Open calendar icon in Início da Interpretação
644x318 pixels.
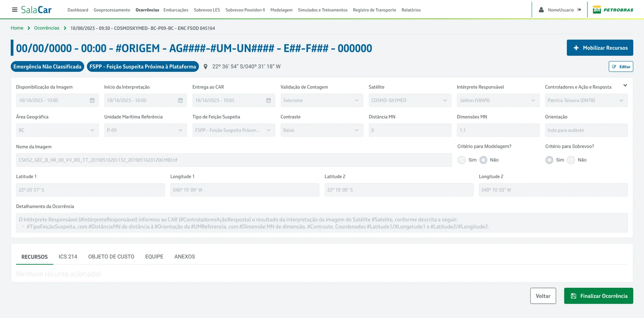click(x=180, y=101)
